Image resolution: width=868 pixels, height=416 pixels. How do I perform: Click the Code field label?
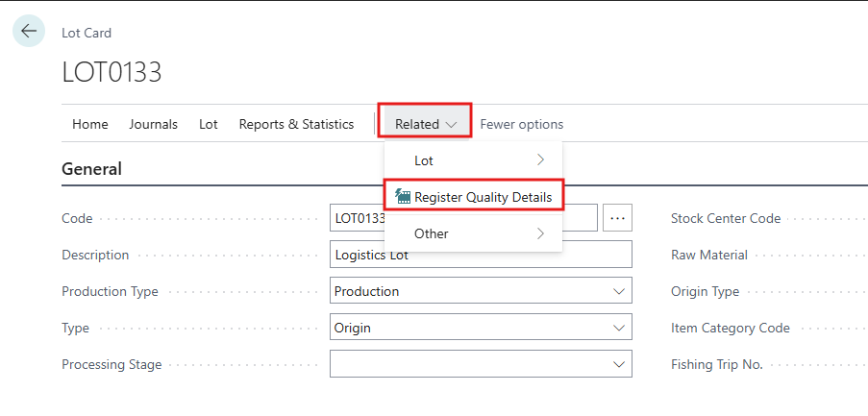pos(77,218)
